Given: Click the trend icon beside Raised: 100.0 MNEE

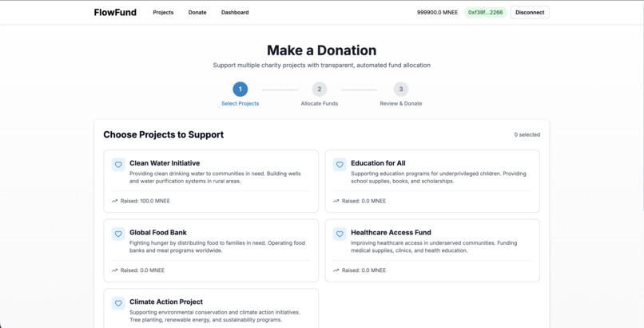Looking at the screenshot, I should click(x=114, y=201).
